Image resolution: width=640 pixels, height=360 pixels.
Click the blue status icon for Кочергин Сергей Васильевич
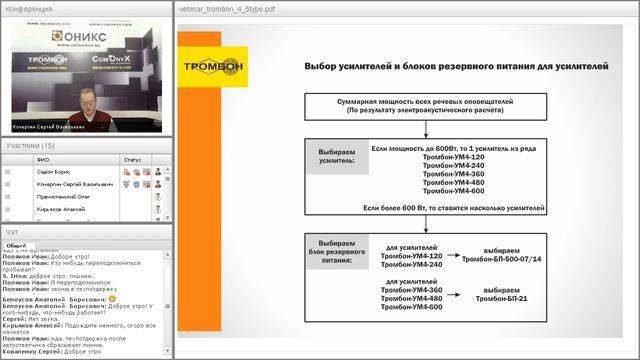coord(136,184)
